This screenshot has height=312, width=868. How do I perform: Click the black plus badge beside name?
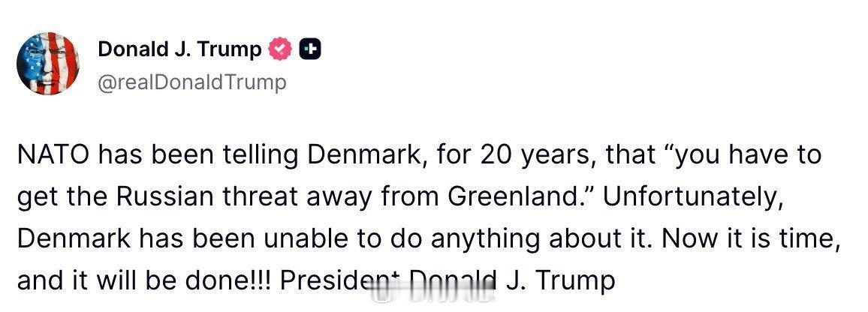pos(310,50)
